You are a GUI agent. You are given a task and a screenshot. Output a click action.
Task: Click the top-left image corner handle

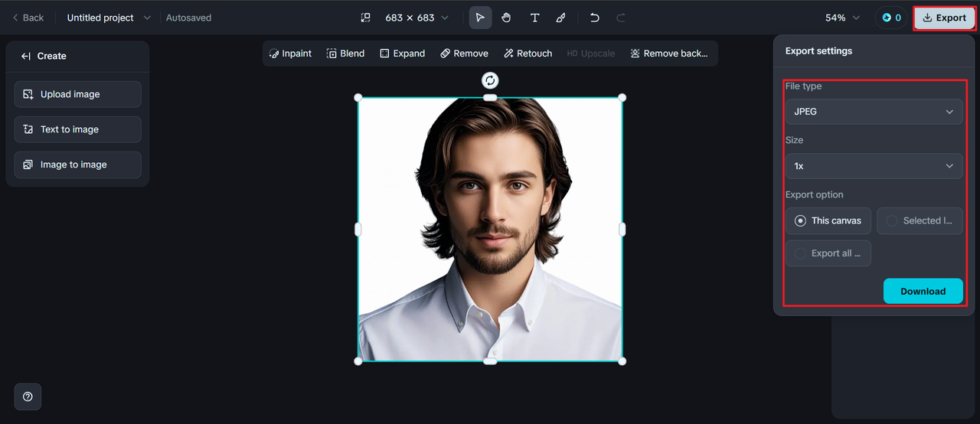[x=358, y=97]
